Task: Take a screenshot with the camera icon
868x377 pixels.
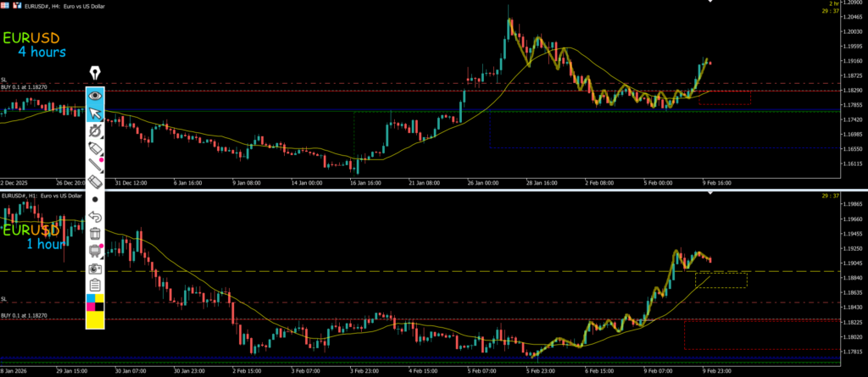Action: (x=95, y=268)
